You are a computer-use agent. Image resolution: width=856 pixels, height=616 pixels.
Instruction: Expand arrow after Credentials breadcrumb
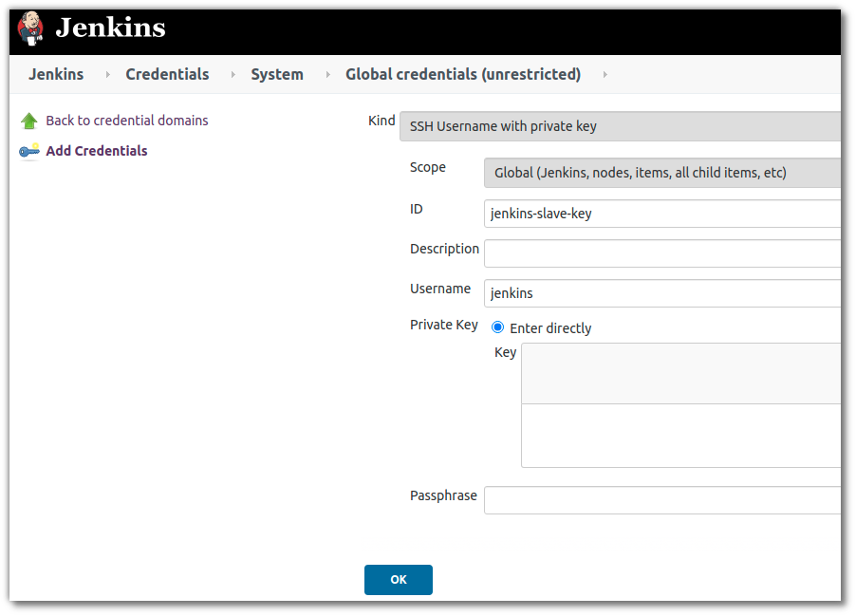pyautogui.click(x=233, y=74)
